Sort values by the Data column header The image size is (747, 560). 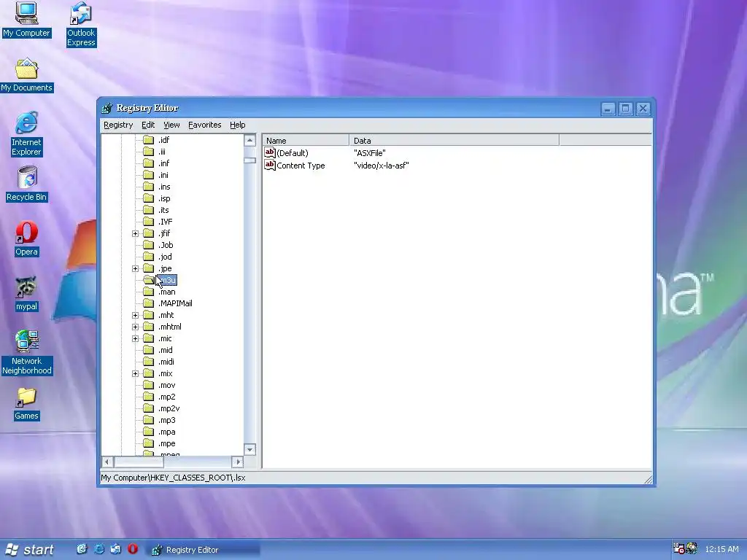click(x=454, y=140)
